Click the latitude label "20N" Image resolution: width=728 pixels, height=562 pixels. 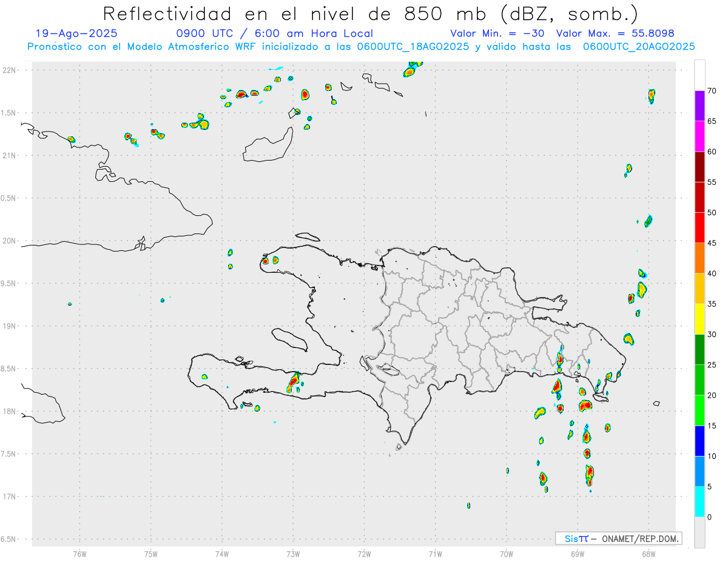pos(10,241)
